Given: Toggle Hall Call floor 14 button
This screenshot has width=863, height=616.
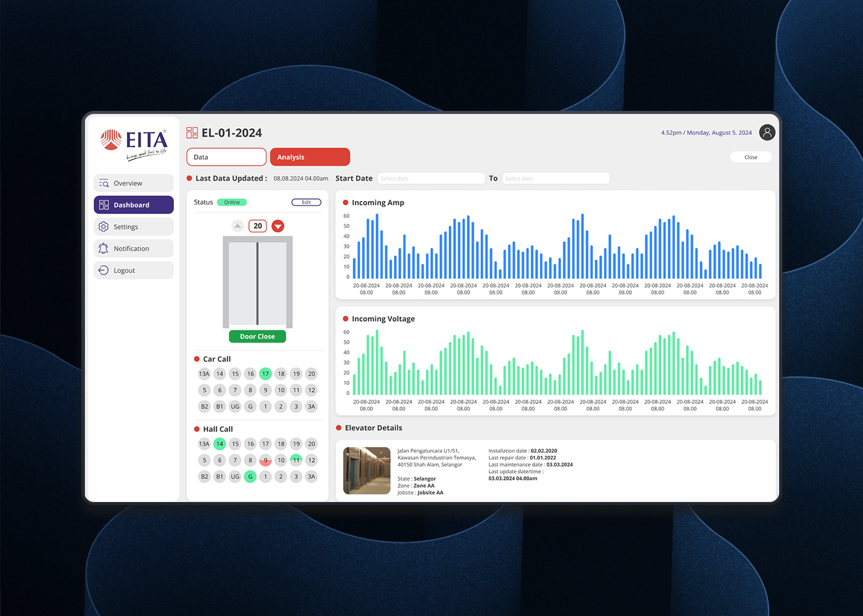Looking at the screenshot, I should point(219,444).
